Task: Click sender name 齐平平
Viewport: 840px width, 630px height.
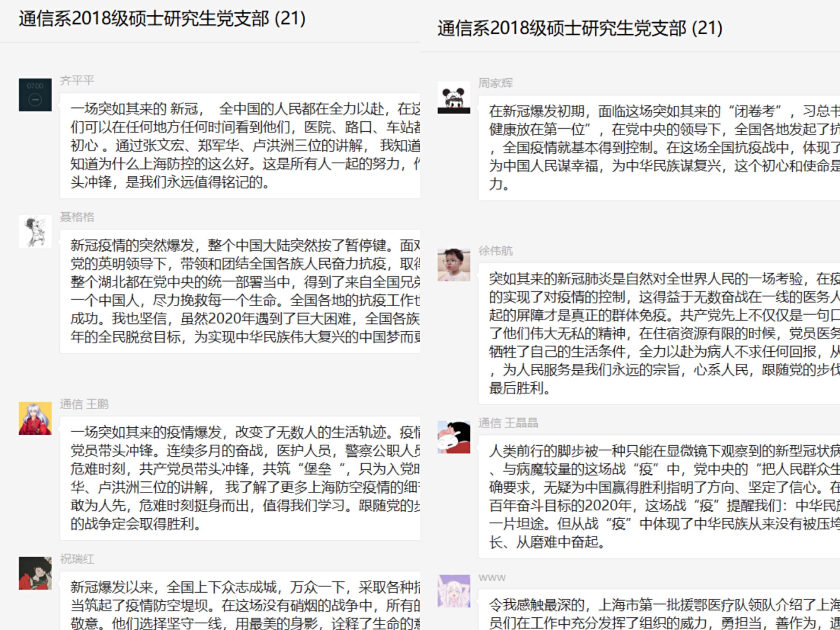Action: tap(77, 80)
